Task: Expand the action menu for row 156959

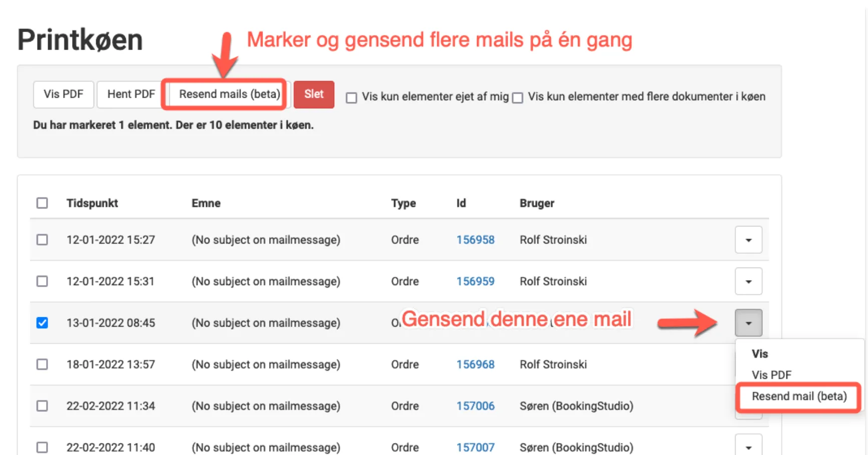Action: coord(748,281)
